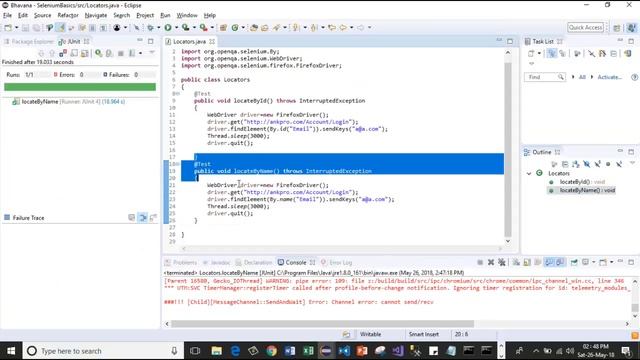The height and width of the screenshot is (360, 640).
Task: Click the Debug bug icon in toolbar
Action: coord(151,27)
